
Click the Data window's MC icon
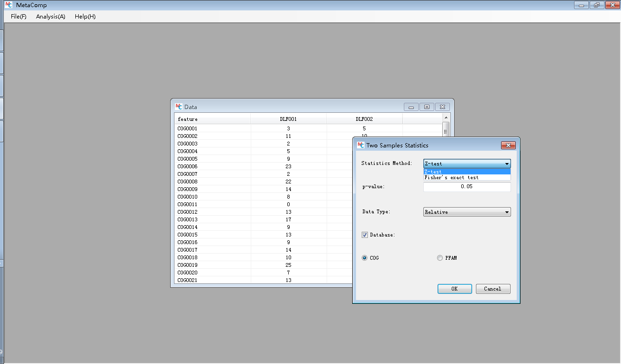point(178,107)
